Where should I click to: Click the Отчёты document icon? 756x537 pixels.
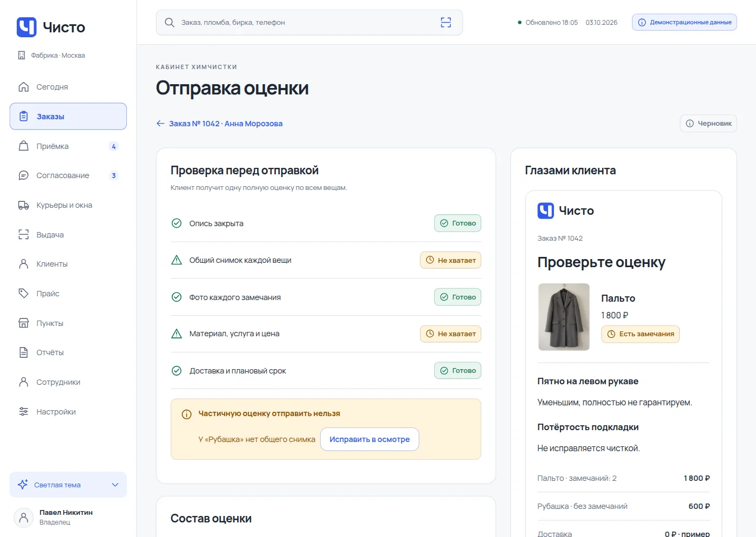[x=24, y=352]
